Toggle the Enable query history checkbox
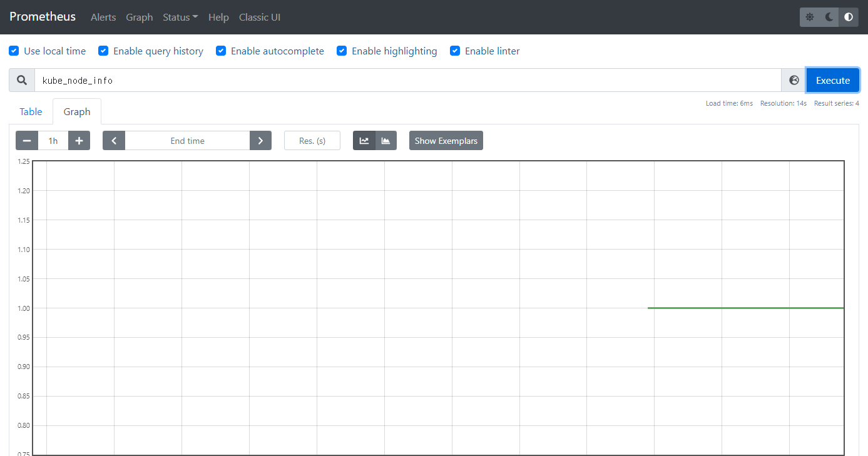This screenshot has height=456, width=868. tap(103, 51)
